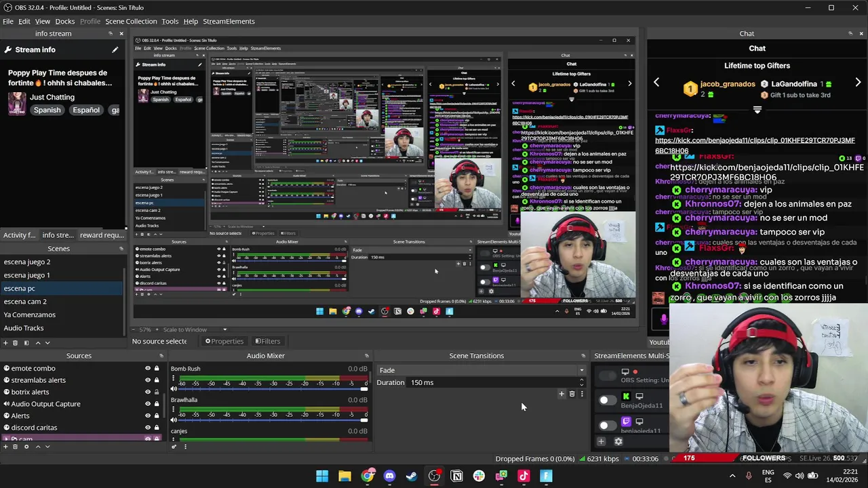Remove selected source with trash icon
The image size is (868, 488).
[16, 447]
